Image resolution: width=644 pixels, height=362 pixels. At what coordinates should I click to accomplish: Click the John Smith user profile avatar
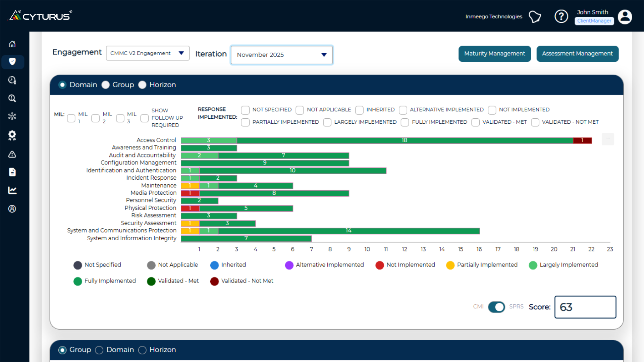click(x=625, y=17)
